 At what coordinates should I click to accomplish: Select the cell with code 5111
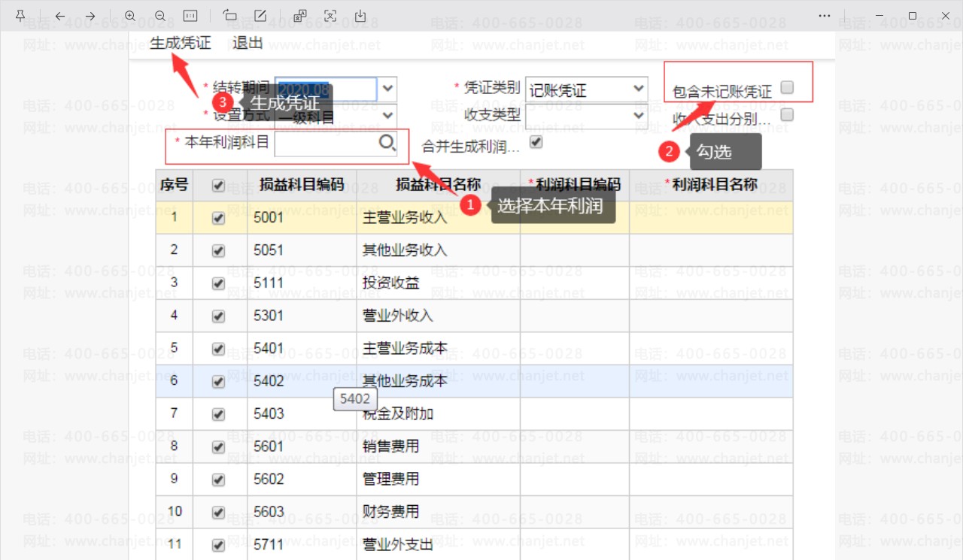(x=302, y=283)
